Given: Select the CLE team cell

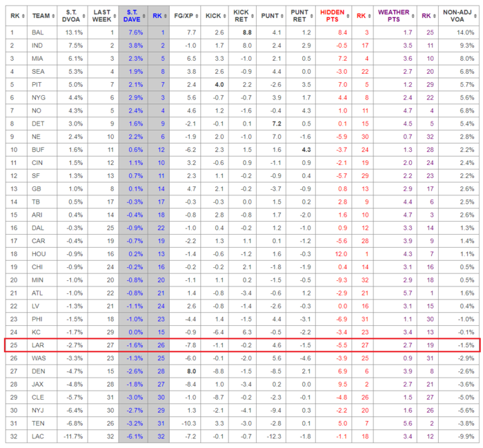Looking at the screenshot, I should click(42, 398).
